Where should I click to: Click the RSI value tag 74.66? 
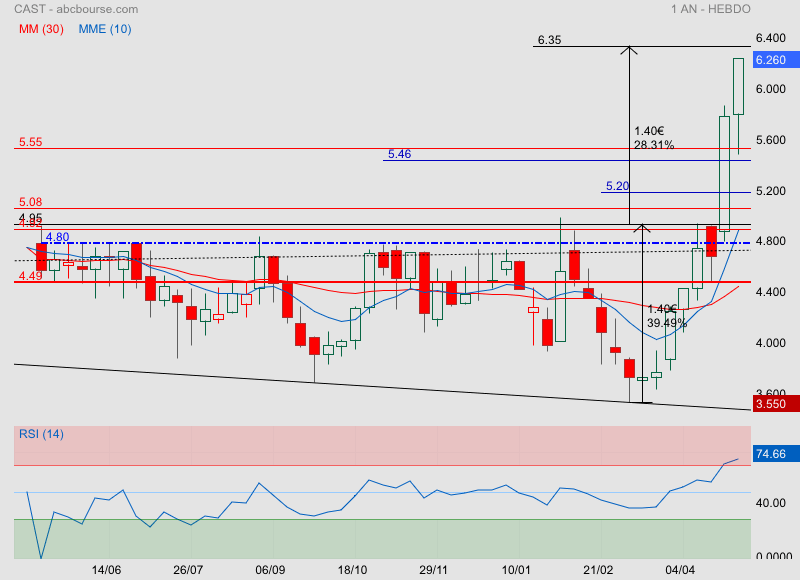pos(776,454)
